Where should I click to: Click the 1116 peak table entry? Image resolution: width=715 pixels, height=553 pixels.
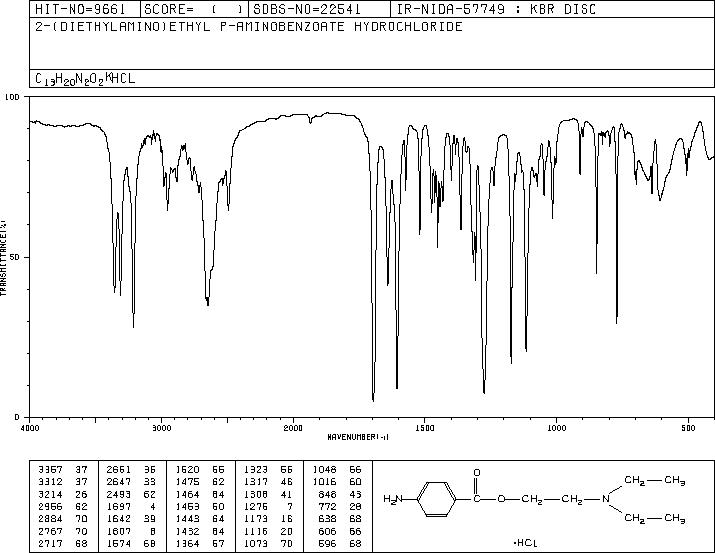[268, 531]
